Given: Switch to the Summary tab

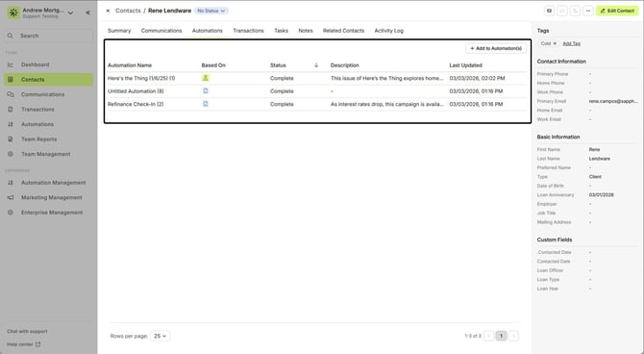Looking at the screenshot, I should tap(119, 31).
